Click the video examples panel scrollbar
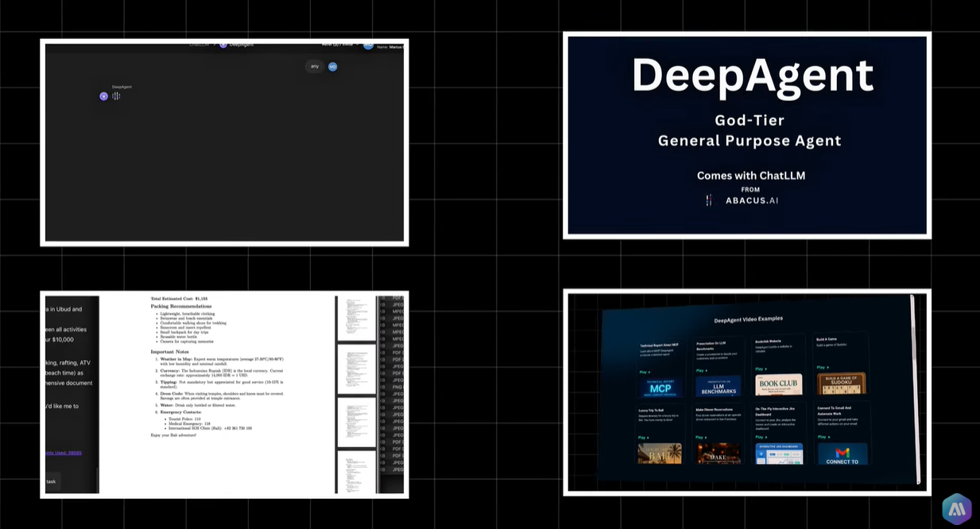This screenshot has width=980, height=529. tap(916, 390)
